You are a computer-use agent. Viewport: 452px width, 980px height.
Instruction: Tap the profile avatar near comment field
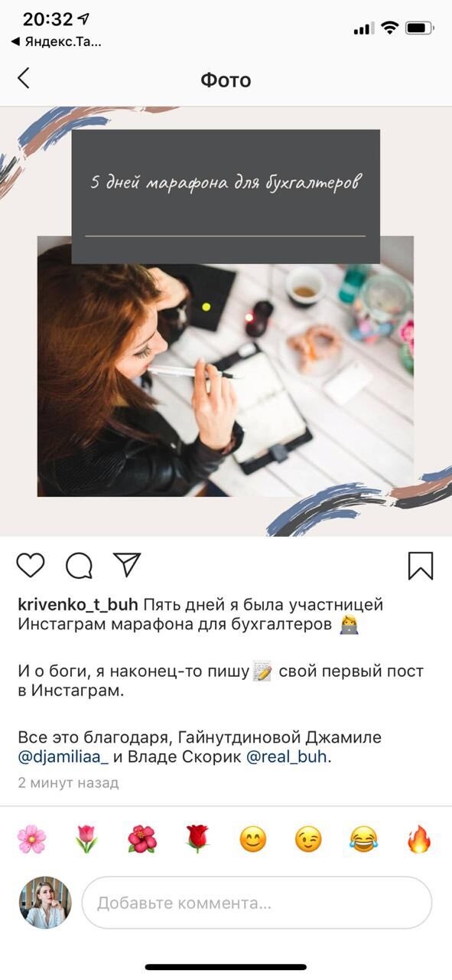[x=45, y=903]
